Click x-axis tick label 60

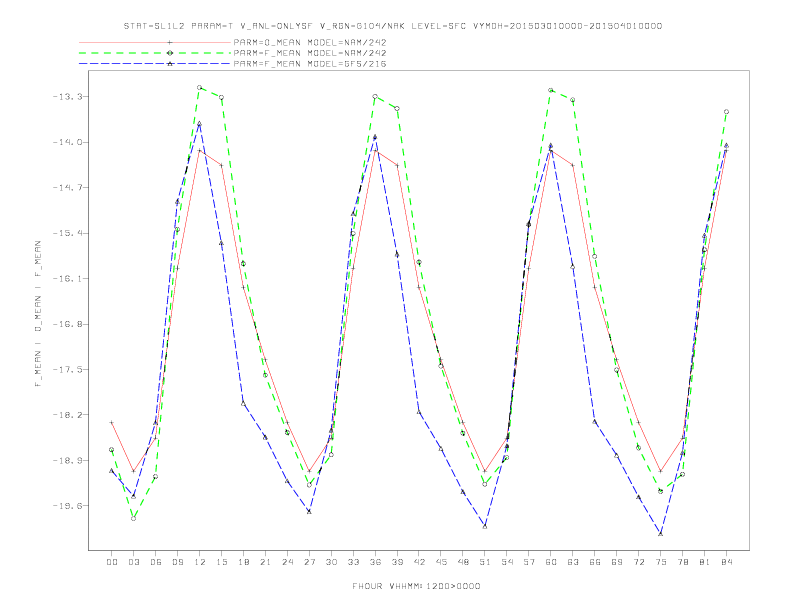pyautogui.click(x=551, y=562)
